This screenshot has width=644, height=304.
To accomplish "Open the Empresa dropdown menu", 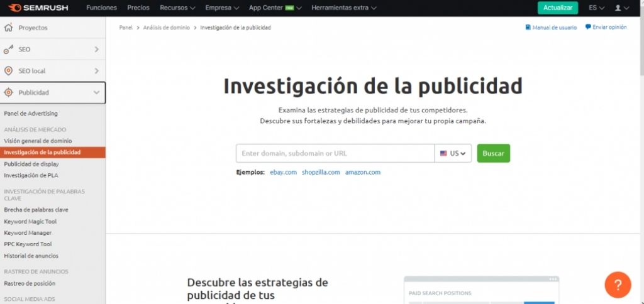I will pos(222,8).
